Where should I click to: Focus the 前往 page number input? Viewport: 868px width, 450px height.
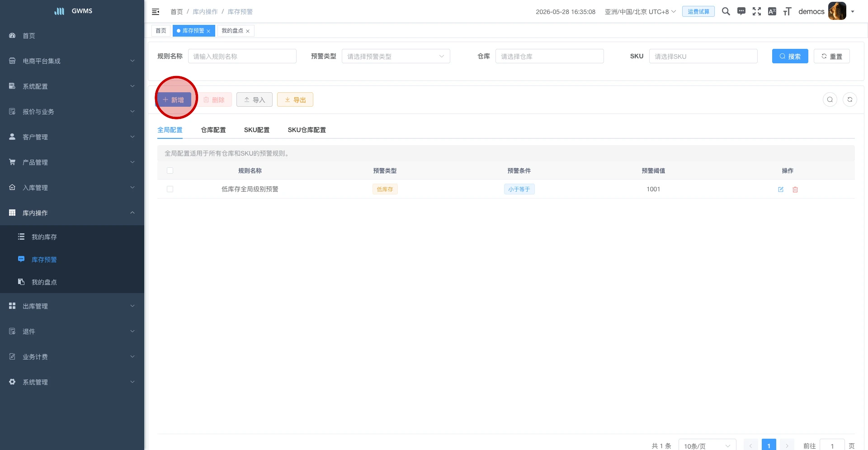pyautogui.click(x=832, y=445)
